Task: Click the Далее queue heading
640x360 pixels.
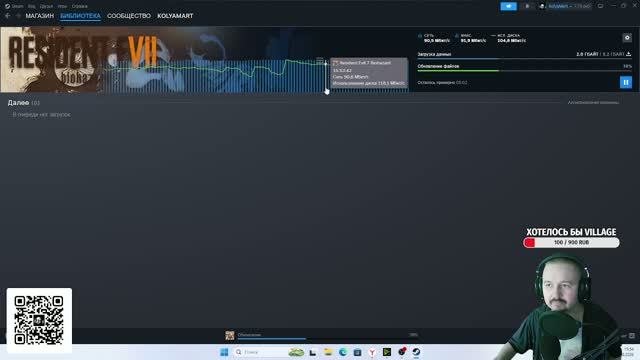Action: tap(18, 102)
